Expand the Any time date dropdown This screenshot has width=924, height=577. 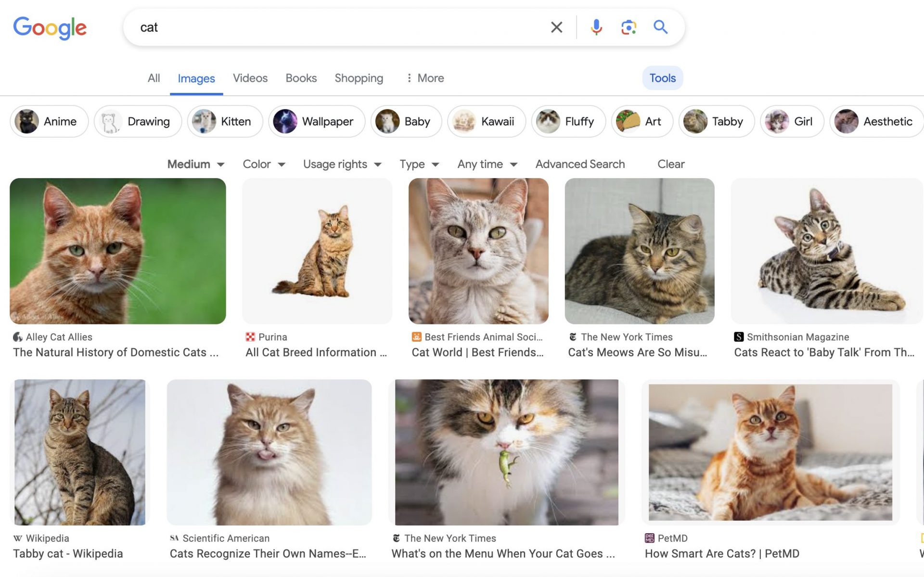(x=487, y=164)
